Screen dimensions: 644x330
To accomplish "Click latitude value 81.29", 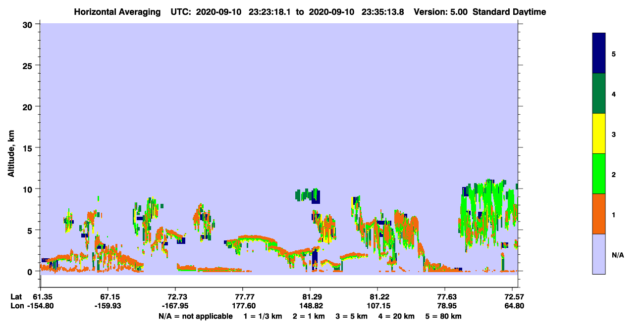I will 310,297.
